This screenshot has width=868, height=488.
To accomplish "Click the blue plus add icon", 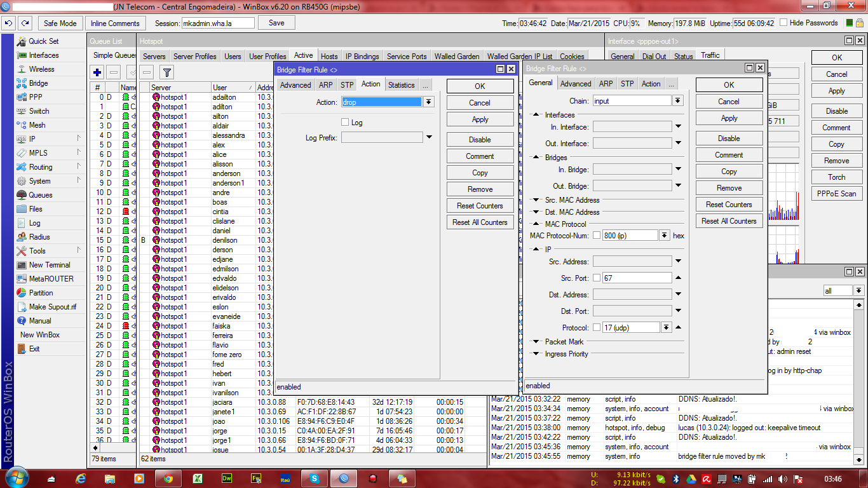I will coord(97,72).
